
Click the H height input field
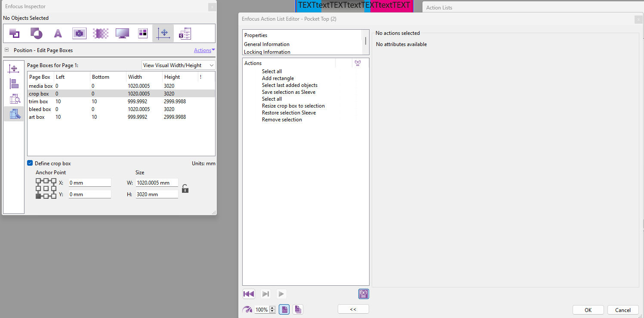click(157, 194)
